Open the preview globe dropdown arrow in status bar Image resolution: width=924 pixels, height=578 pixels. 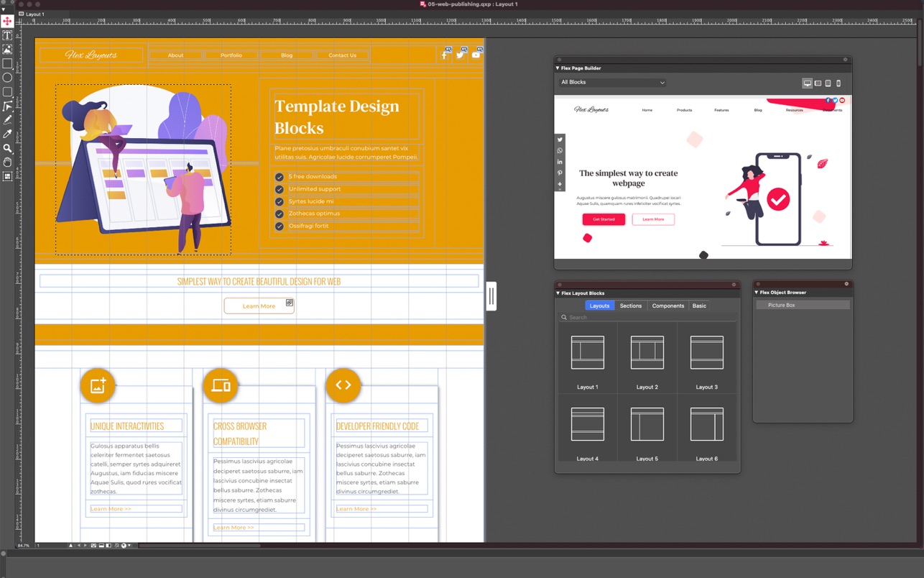[129, 546]
